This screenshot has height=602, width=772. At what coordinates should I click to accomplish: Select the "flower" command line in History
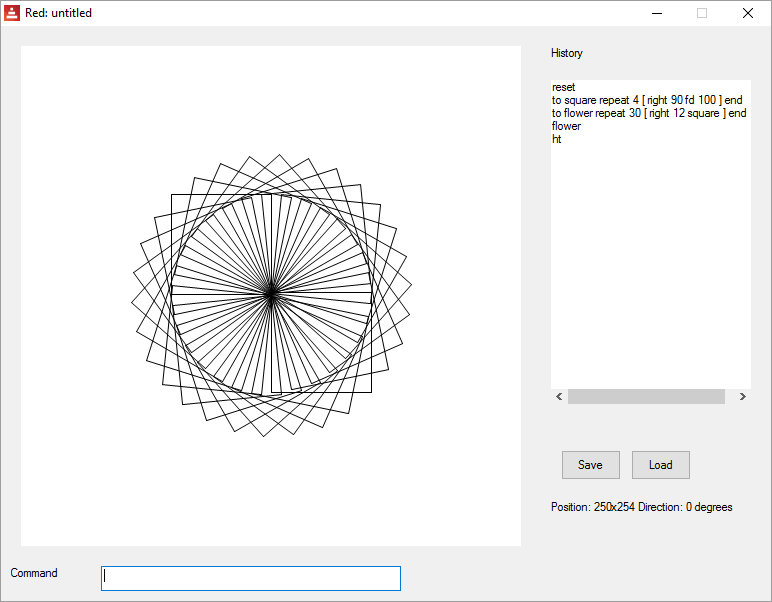pyautogui.click(x=566, y=127)
